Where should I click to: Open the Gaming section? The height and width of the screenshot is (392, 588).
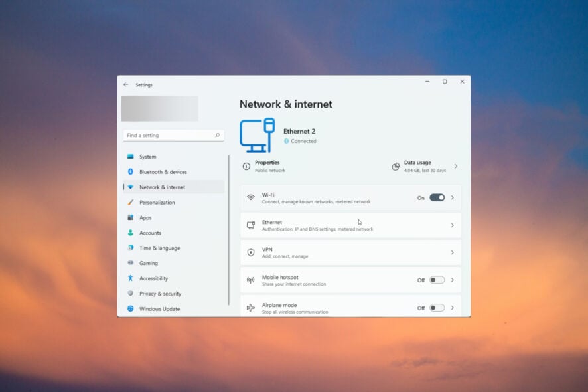[x=174, y=263]
